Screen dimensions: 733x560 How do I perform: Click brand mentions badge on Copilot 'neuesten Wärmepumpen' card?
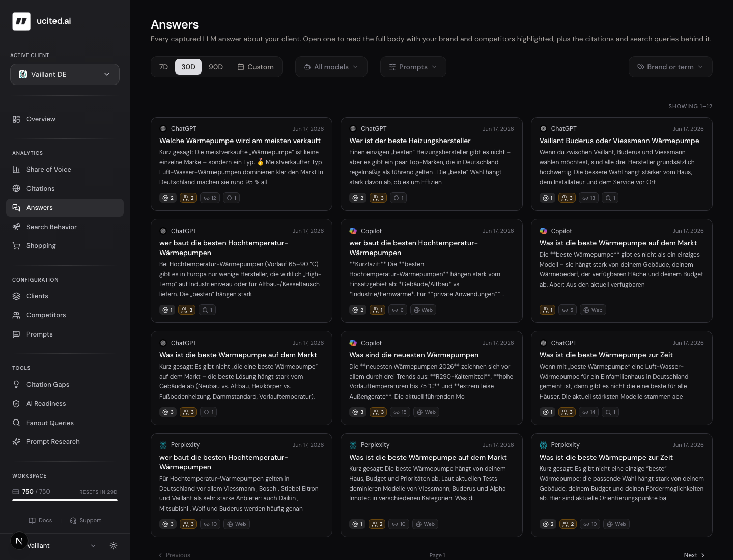click(357, 412)
